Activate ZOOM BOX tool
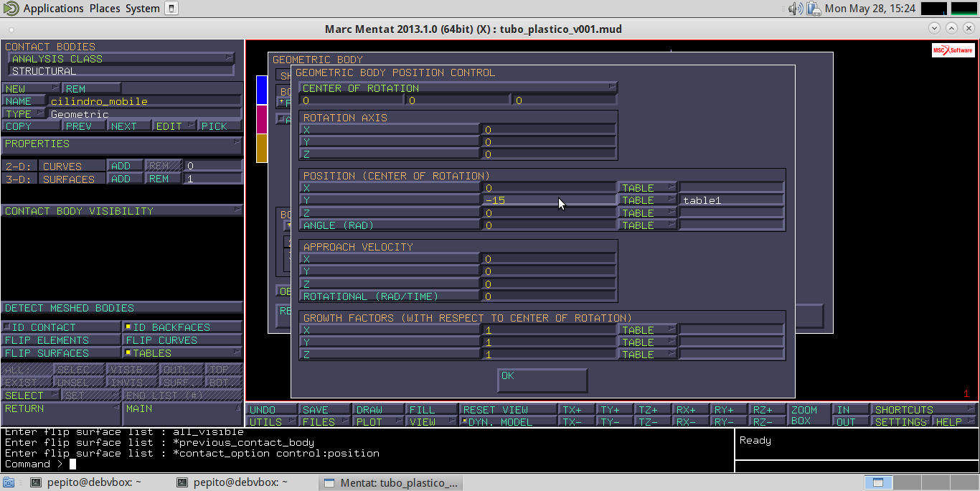This screenshot has width=980, height=491. pyautogui.click(x=809, y=416)
